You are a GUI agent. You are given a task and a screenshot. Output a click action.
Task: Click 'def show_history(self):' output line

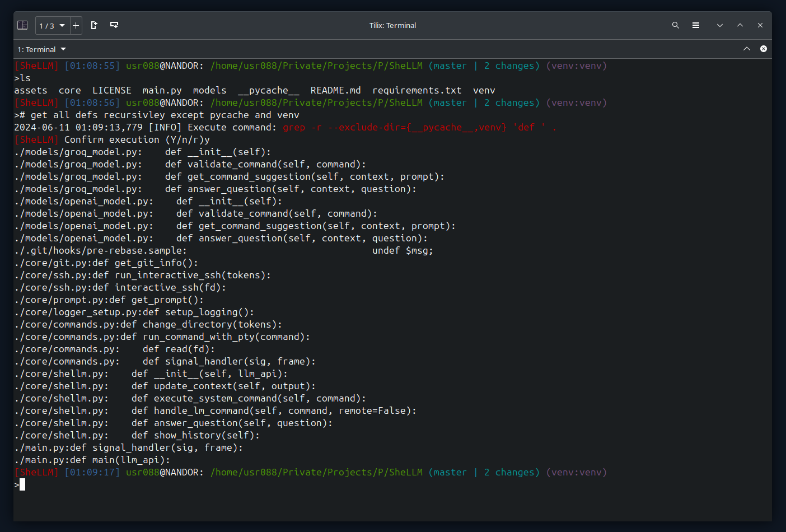pos(196,435)
